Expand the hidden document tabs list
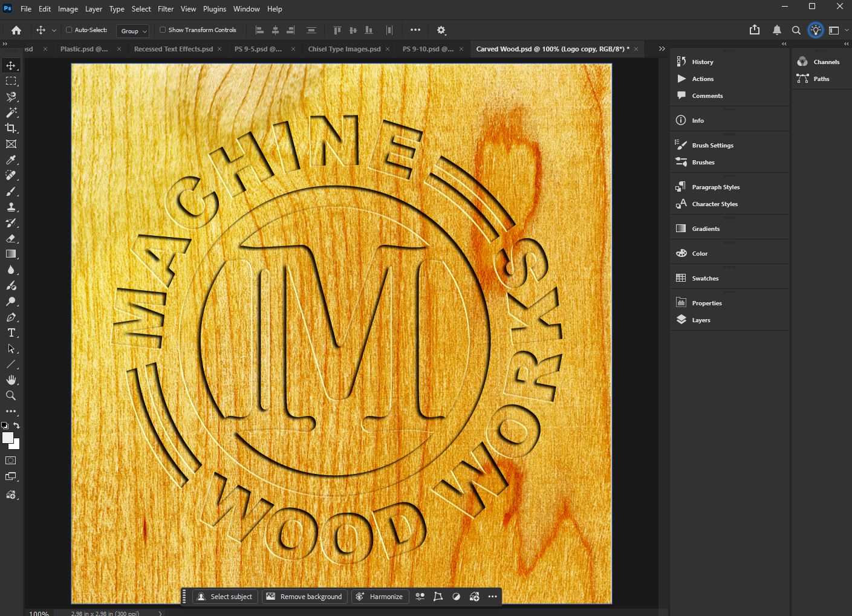The image size is (852, 616). click(662, 49)
